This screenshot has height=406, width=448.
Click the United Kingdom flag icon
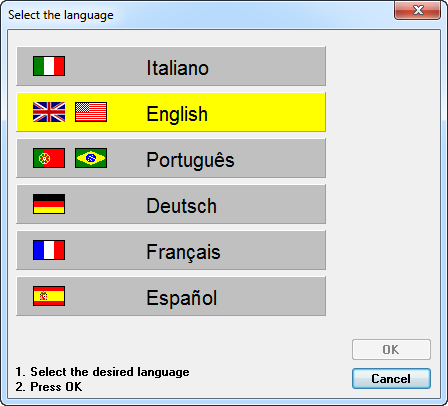coord(49,112)
